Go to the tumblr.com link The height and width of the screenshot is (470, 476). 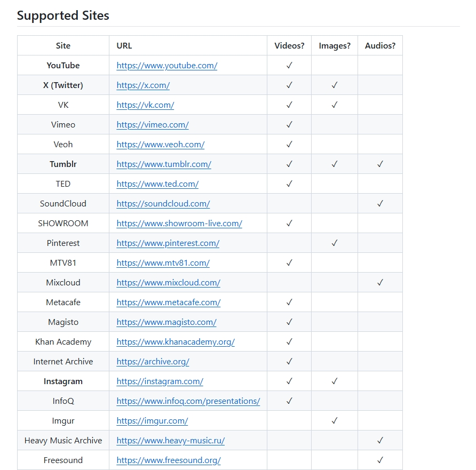164,164
